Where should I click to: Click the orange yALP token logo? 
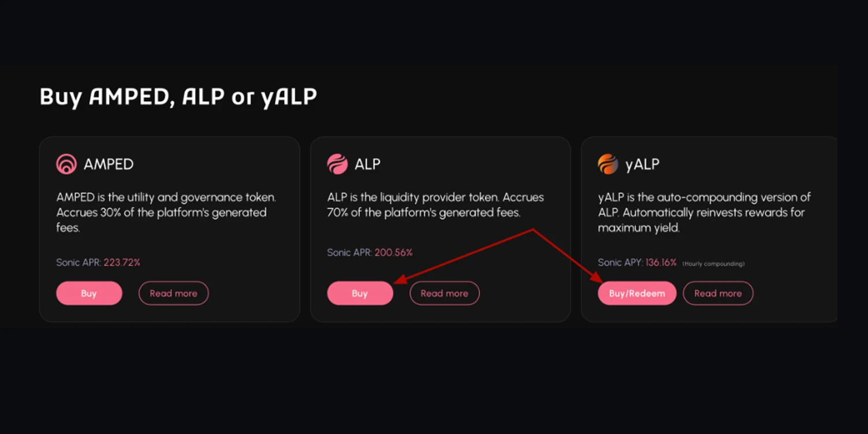tap(608, 164)
